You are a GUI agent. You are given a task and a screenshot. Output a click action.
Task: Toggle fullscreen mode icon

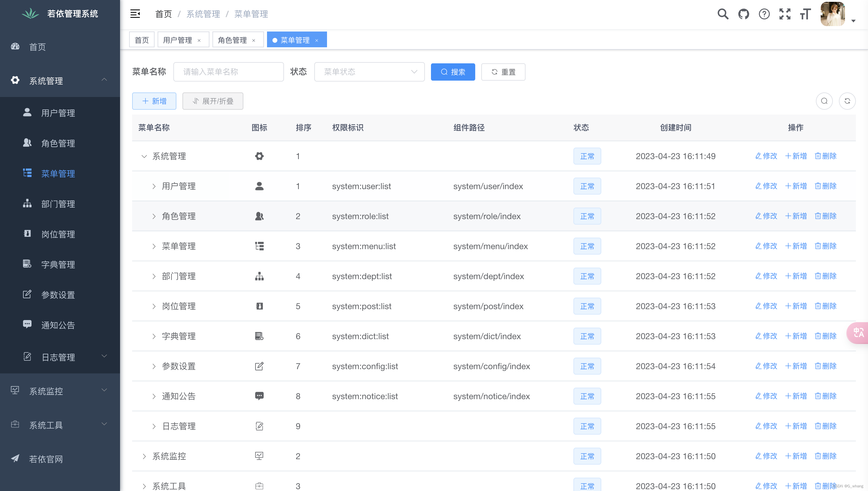(x=785, y=14)
